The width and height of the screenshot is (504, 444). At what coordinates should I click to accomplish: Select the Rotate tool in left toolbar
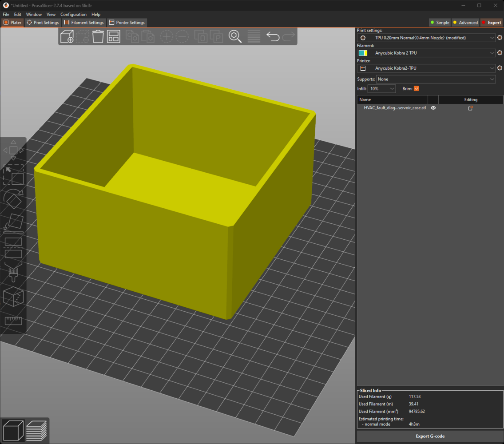click(x=13, y=199)
